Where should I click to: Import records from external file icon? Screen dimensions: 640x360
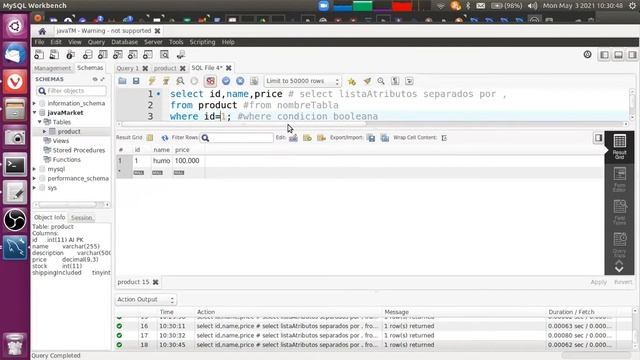(x=384, y=138)
